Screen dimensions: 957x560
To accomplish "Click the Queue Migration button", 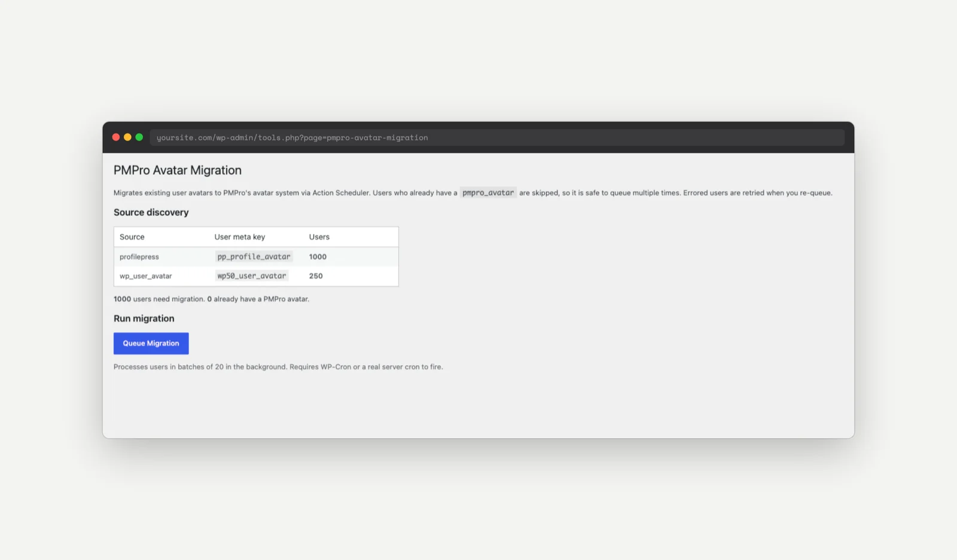I will [x=151, y=343].
